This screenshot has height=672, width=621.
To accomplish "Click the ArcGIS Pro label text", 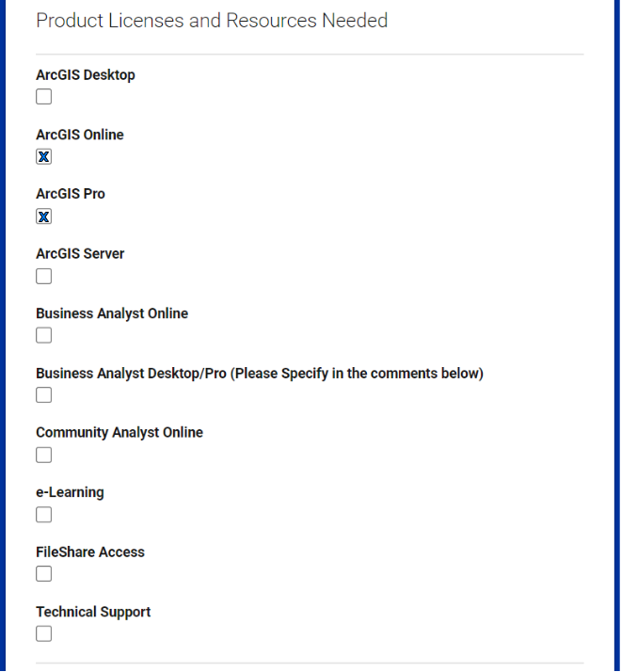I will click(x=71, y=194).
